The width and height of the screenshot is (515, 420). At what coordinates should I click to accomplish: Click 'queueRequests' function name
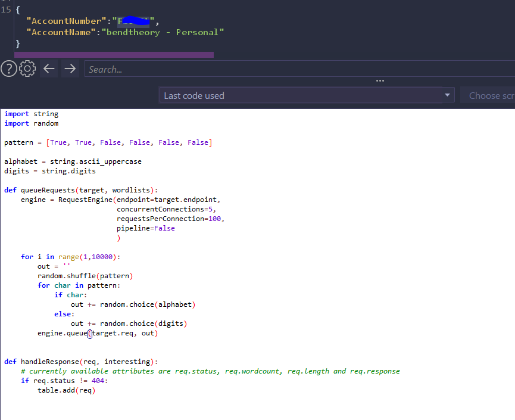click(x=48, y=190)
